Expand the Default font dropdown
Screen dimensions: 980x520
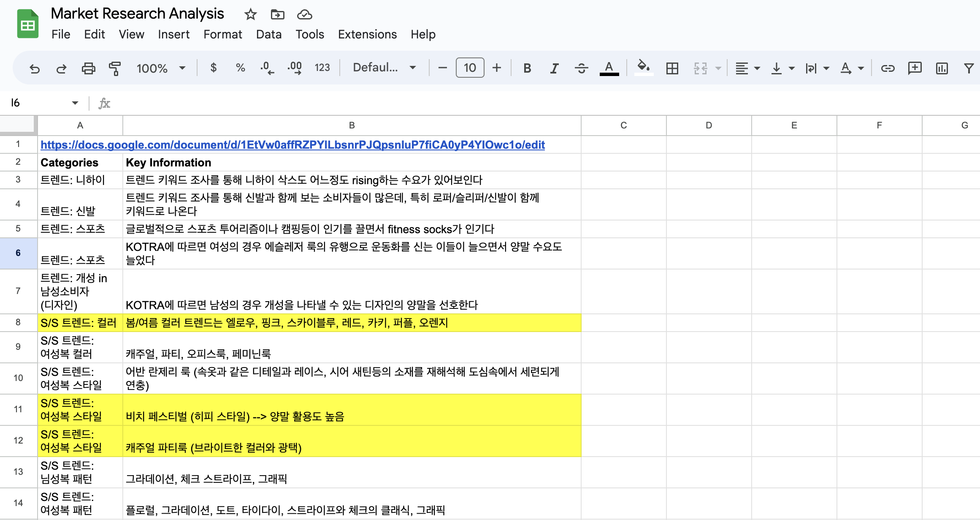[x=384, y=68]
